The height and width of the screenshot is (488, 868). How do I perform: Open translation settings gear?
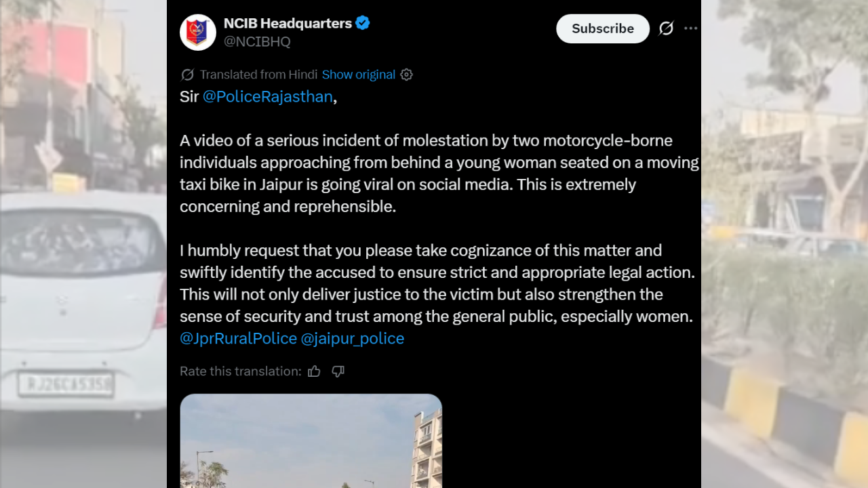pos(407,75)
